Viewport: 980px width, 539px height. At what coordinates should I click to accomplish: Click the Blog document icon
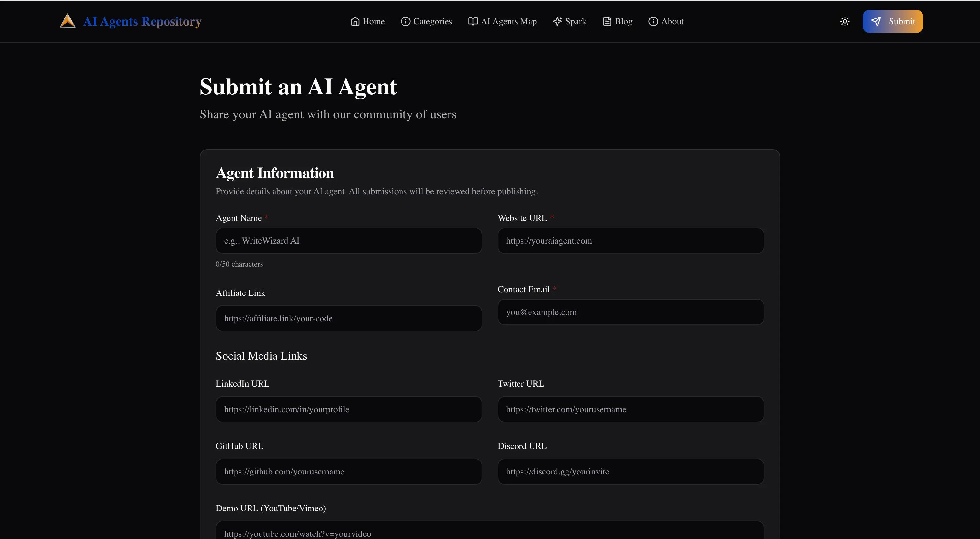click(x=607, y=21)
